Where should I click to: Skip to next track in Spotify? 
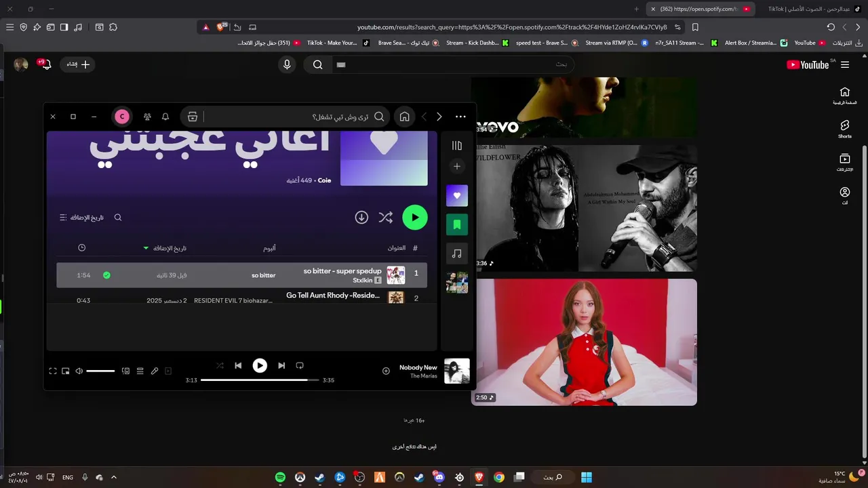(x=281, y=365)
